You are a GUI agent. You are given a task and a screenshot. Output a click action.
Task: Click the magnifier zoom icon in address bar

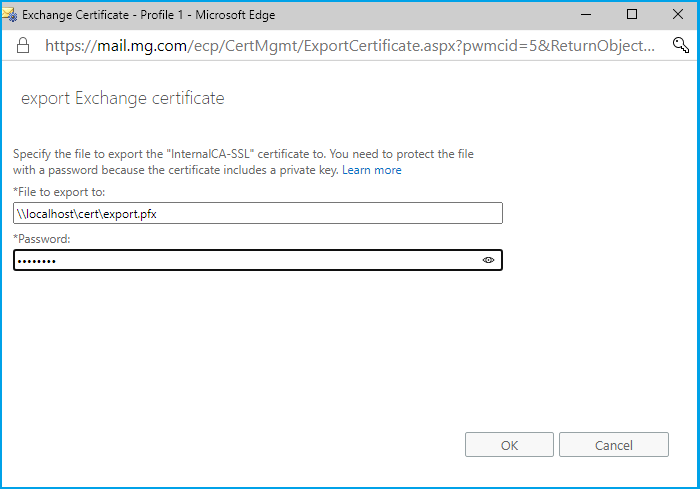pos(681,45)
